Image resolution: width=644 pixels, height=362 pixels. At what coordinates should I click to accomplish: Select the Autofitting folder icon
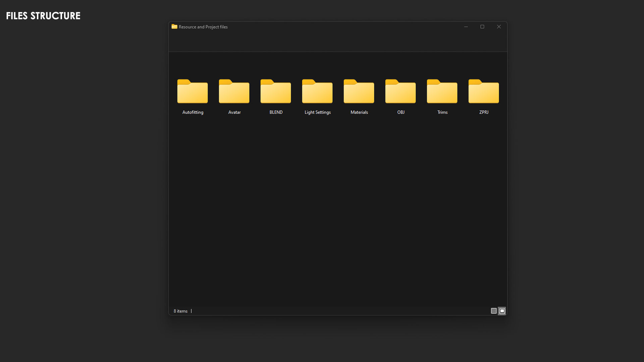pyautogui.click(x=193, y=92)
